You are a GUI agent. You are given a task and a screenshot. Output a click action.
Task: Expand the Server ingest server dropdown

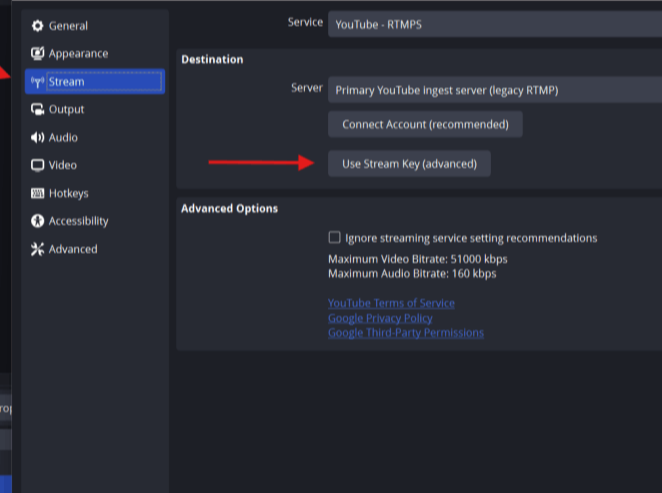click(495, 90)
